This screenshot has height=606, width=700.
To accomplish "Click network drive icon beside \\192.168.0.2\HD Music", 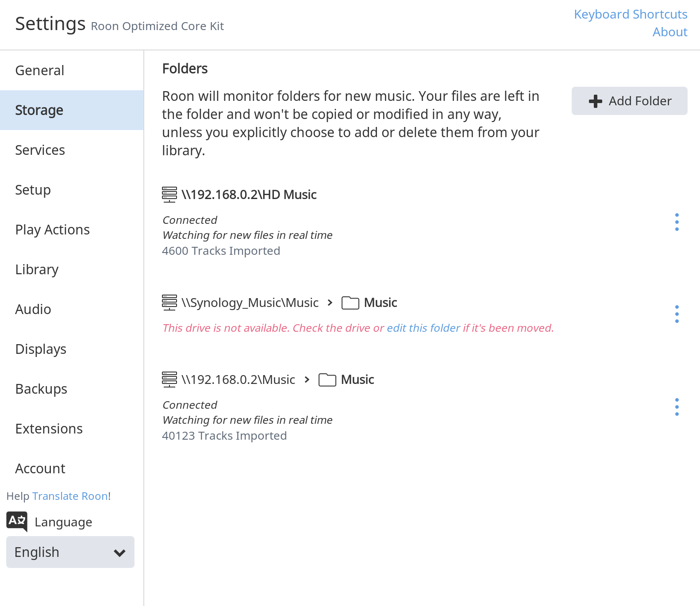I will [169, 195].
